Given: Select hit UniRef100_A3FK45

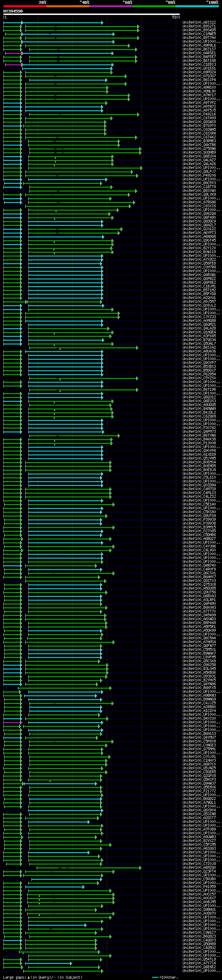Looking at the screenshot, I should pos(199,336).
